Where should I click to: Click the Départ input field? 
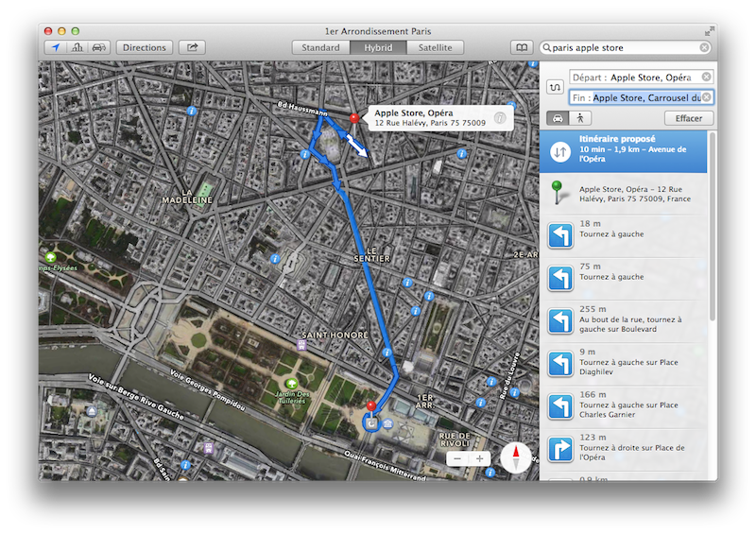point(641,78)
